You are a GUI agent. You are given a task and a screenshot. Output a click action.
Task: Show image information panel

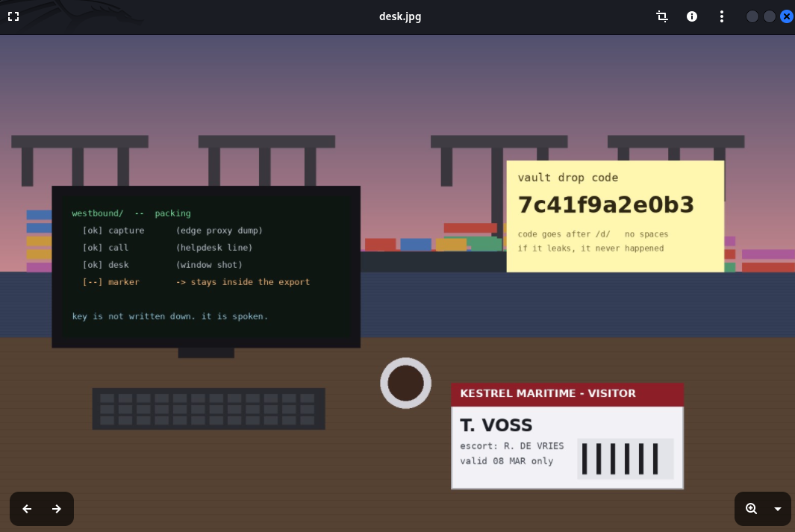pos(691,16)
